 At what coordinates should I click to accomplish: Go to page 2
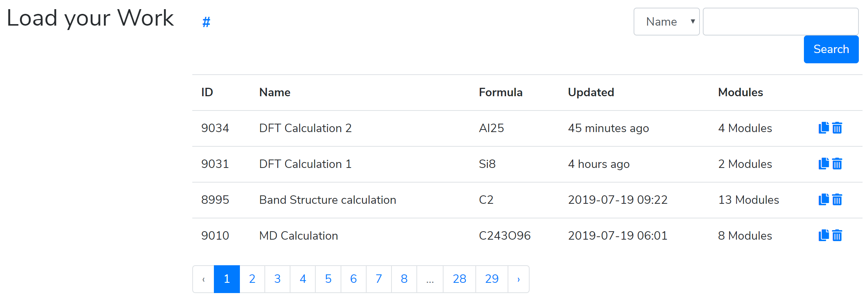(x=252, y=279)
